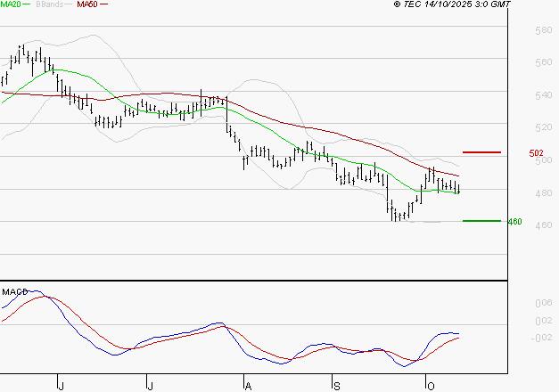
Task: Click the 580 price axis label
Action: (542, 31)
